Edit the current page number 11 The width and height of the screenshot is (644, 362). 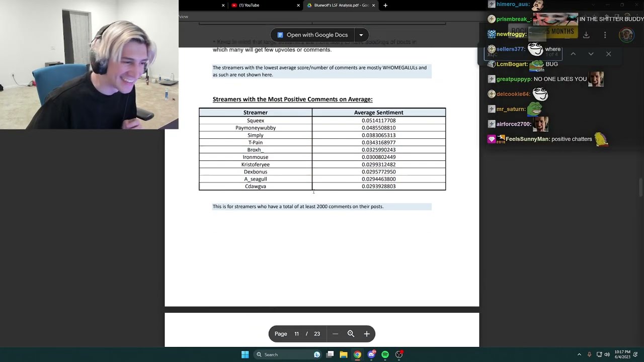(296, 334)
